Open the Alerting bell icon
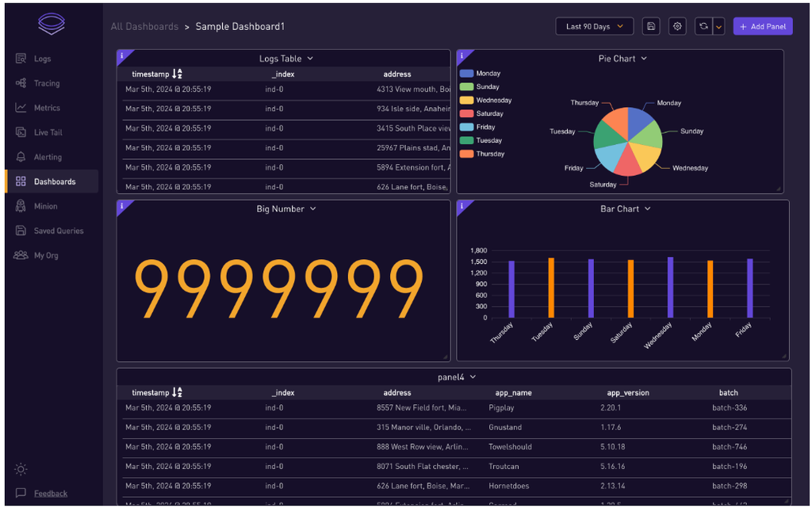Screen dimensions: 812x508 [x=21, y=157]
